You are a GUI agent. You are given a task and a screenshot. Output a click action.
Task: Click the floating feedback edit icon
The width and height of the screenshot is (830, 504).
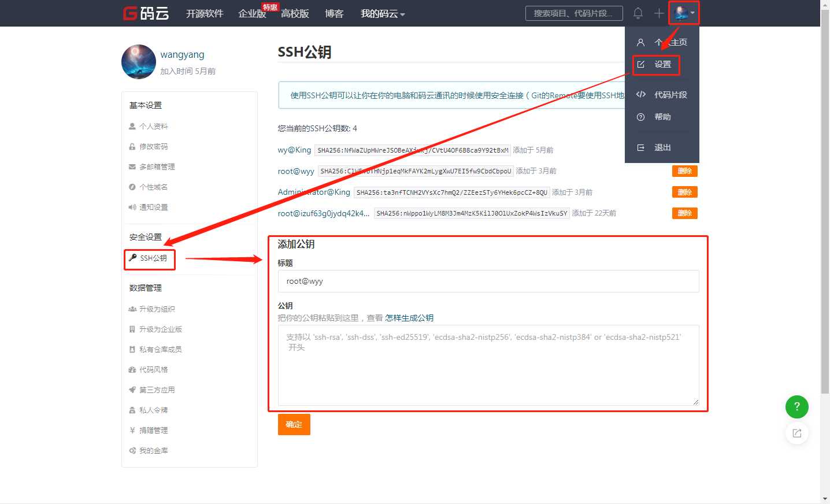[796, 433]
